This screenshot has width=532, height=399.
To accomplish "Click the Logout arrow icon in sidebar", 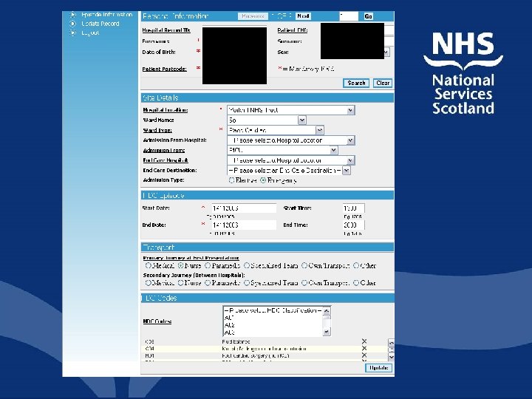I will (72, 33).
